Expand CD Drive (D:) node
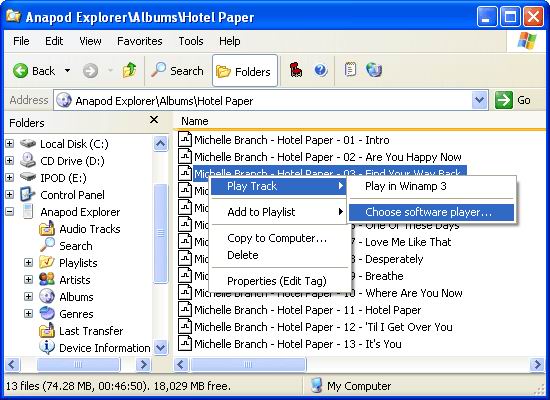The image size is (550, 400). 9,161
